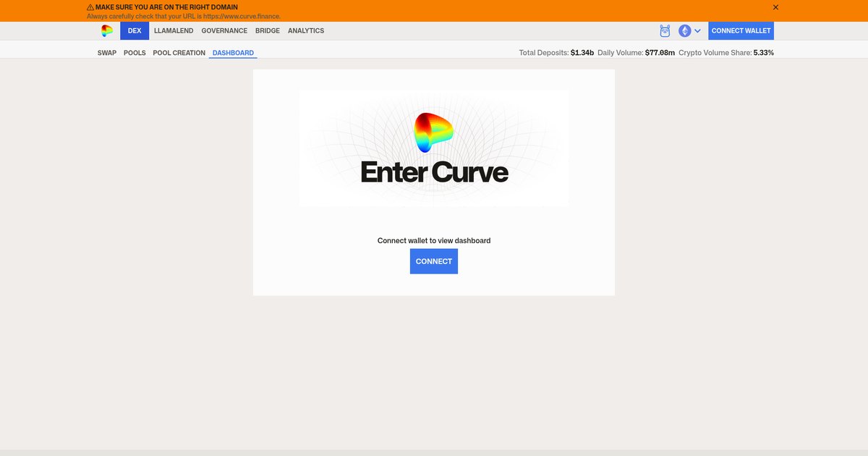Click 'MAKE SURE YOU ARE ON THE RIGHT DOMAIN' text
Viewport: 868px width, 456px height.
coord(166,7)
